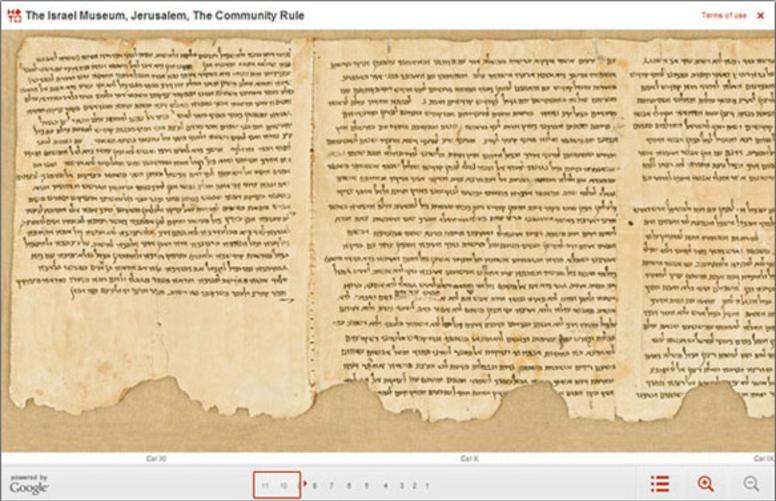Screen dimensions: 776x501
Task: Navigate to column 3 of the scroll
Action: pos(400,486)
